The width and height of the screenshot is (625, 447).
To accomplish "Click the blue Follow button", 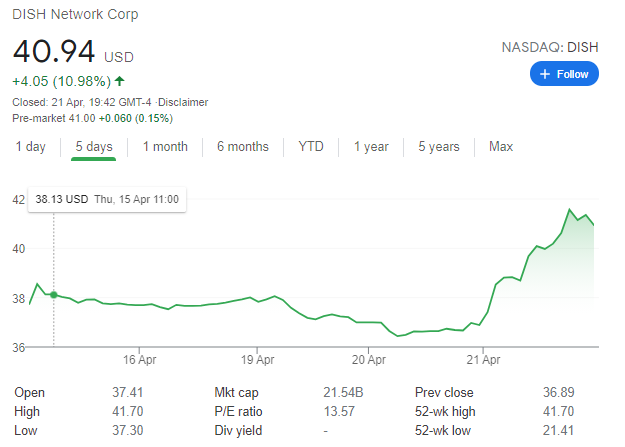I will [564, 74].
